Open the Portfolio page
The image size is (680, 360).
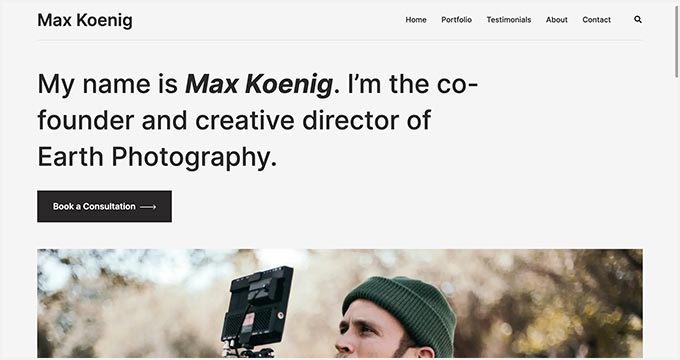coord(456,20)
